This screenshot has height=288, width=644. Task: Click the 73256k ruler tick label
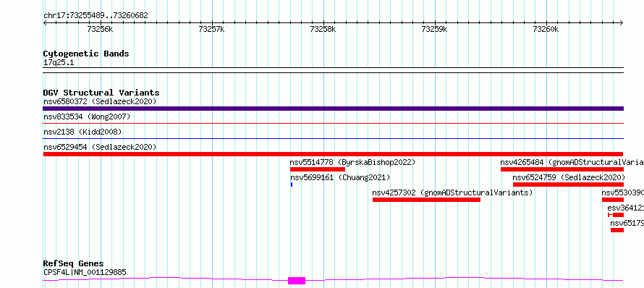(100, 29)
